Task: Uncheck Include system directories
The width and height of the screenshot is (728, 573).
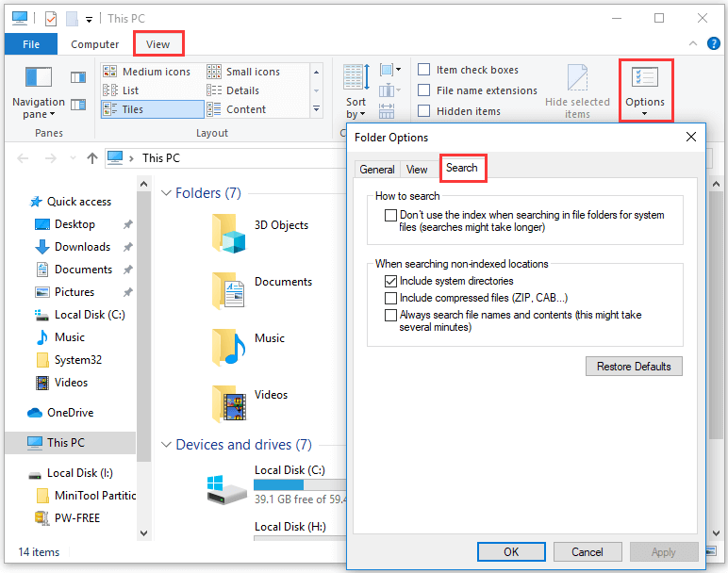Action: click(x=390, y=281)
